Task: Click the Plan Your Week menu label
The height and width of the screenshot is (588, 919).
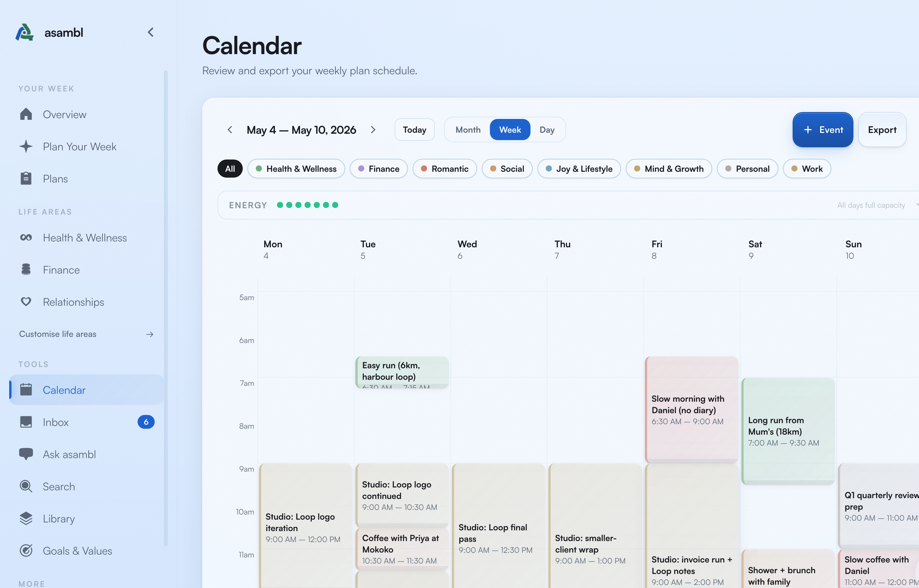Action: pos(79,146)
